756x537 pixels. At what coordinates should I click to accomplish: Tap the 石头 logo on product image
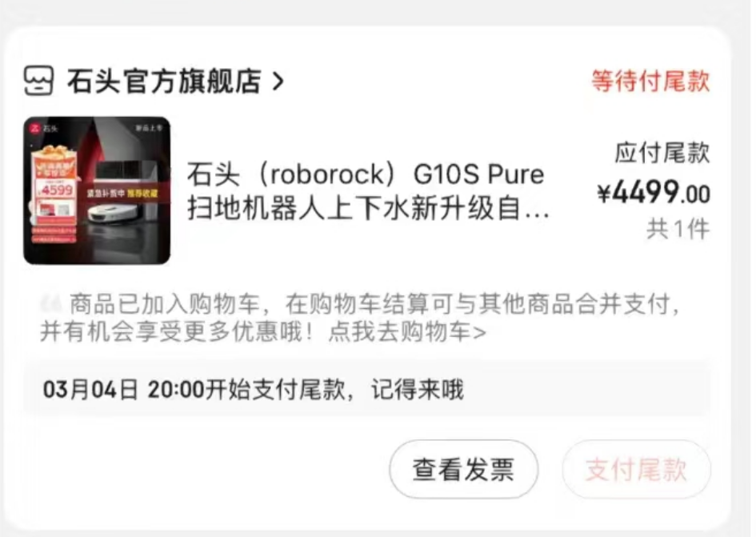click(43, 128)
